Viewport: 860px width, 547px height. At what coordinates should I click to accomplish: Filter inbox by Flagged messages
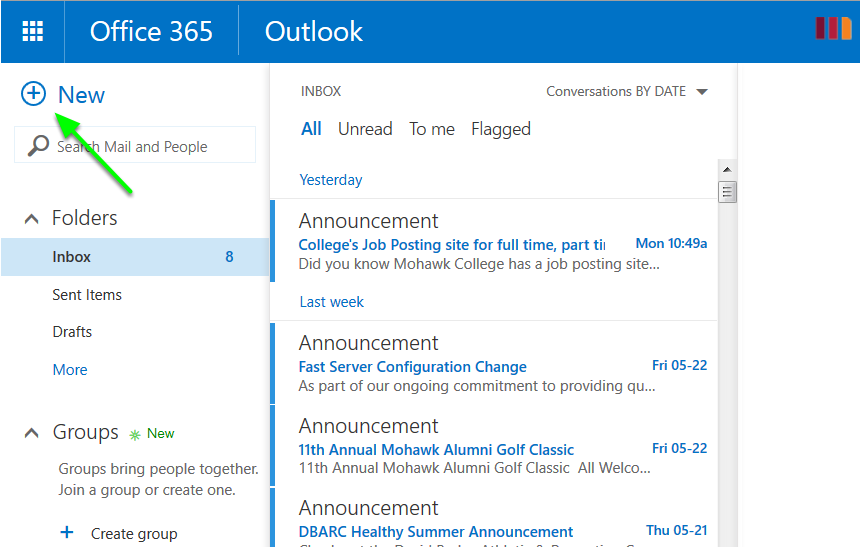click(500, 129)
